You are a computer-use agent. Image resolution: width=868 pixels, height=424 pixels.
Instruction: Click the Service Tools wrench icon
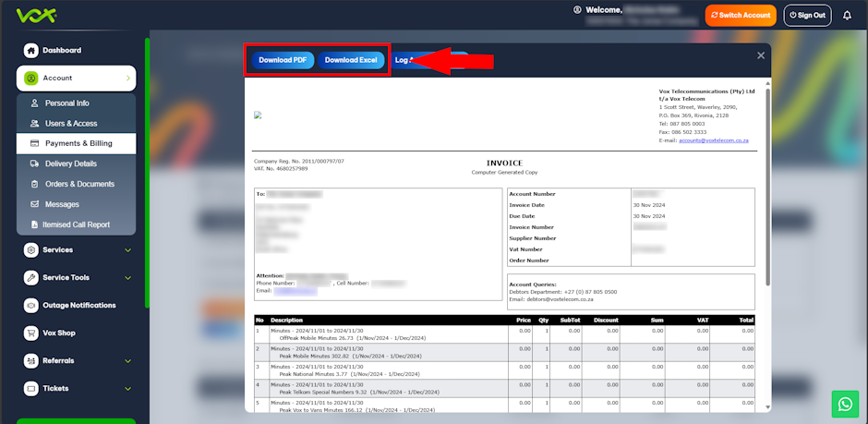point(31,278)
